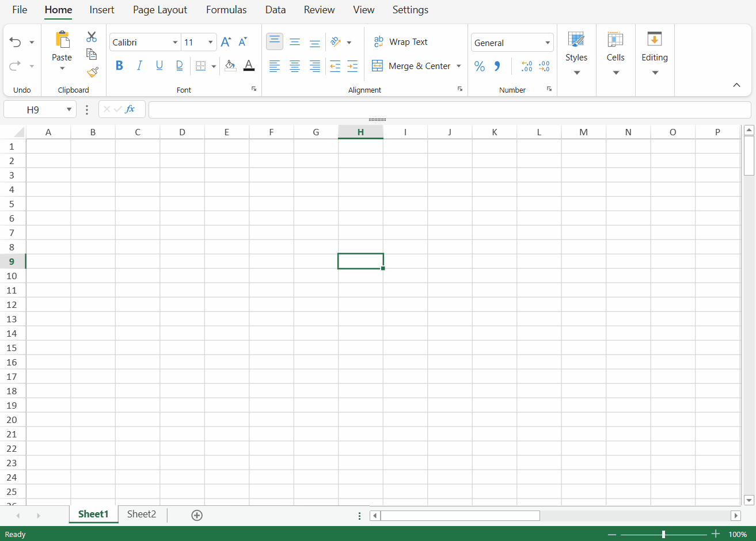Open Font dialog launcher
This screenshot has width=756, height=541.
tap(254, 89)
